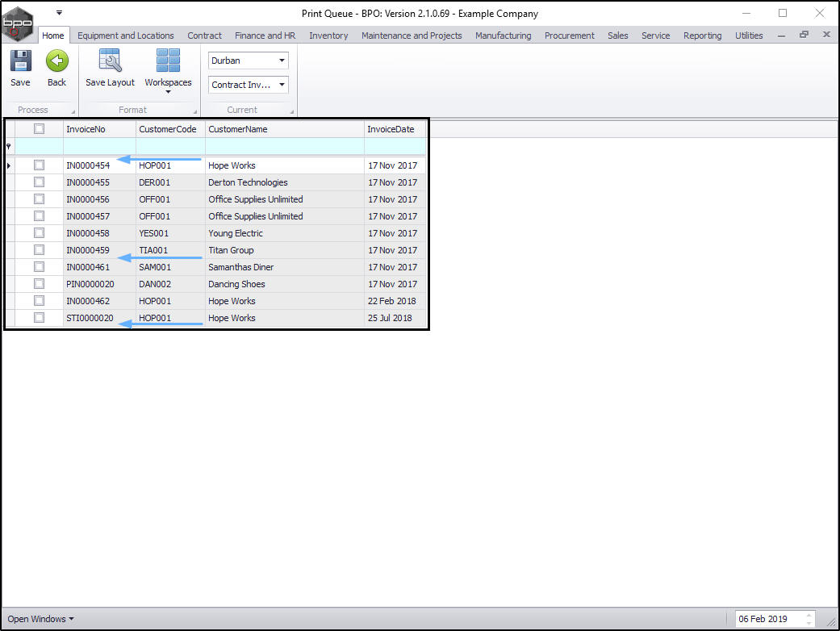Click the InvoiceNo filter row cell

click(99, 146)
